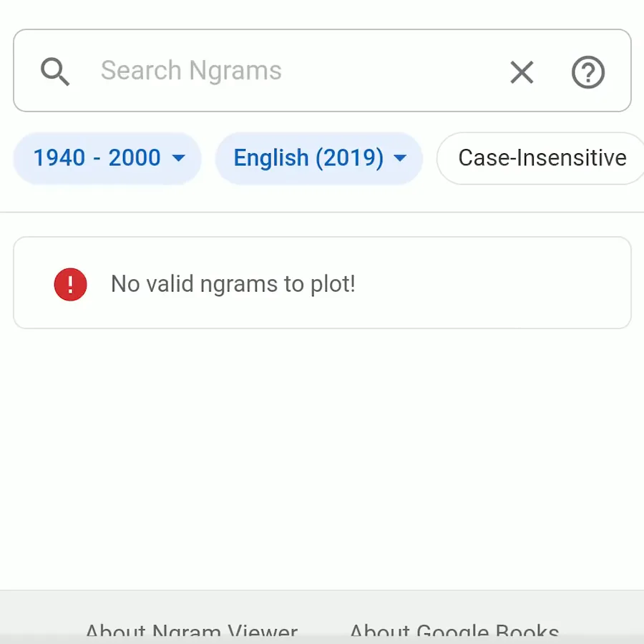Click the "Search Ngrams" placeholder text
The image size is (644, 644).
click(191, 71)
